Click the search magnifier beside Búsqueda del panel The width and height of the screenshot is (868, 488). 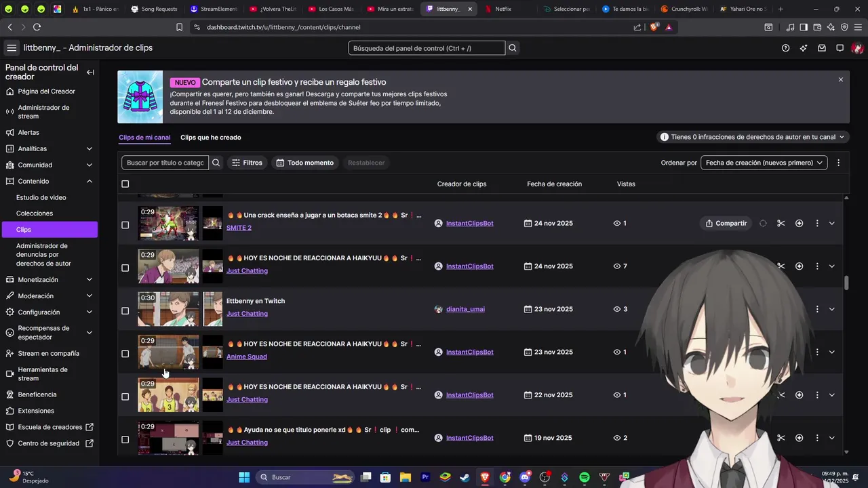[513, 48]
